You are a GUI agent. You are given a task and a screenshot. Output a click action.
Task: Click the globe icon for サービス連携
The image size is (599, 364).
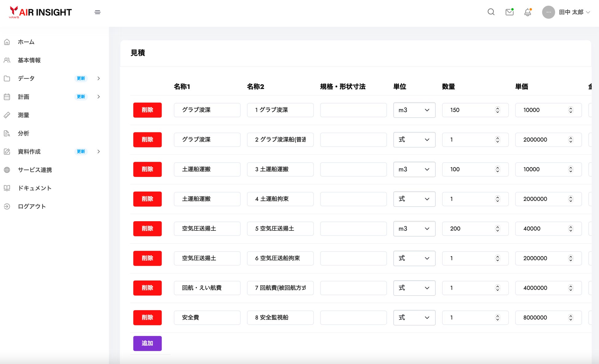click(x=7, y=170)
